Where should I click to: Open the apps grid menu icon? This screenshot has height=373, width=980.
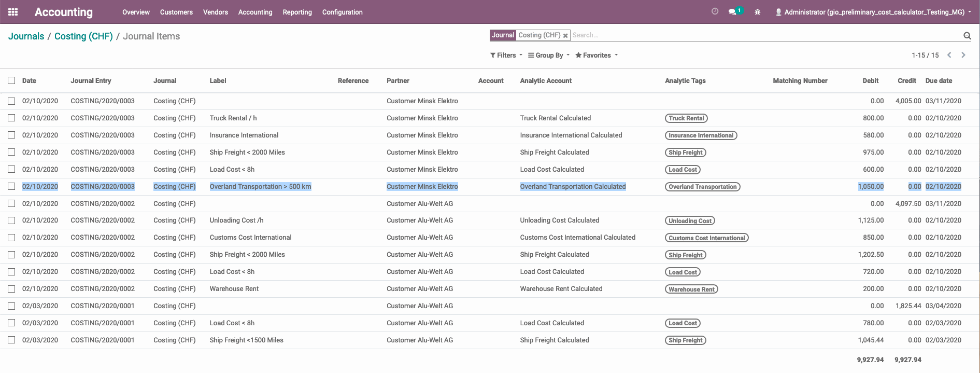click(13, 12)
